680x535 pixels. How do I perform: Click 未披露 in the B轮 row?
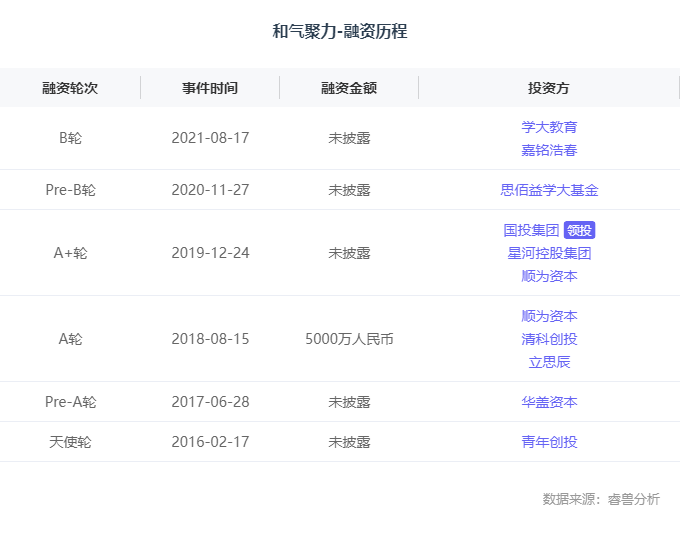tap(349, 138)
